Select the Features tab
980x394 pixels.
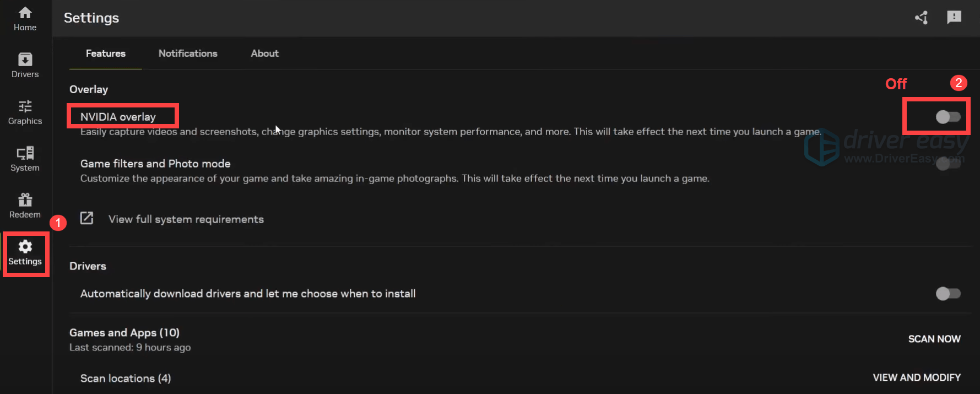[x=105, y=53]
